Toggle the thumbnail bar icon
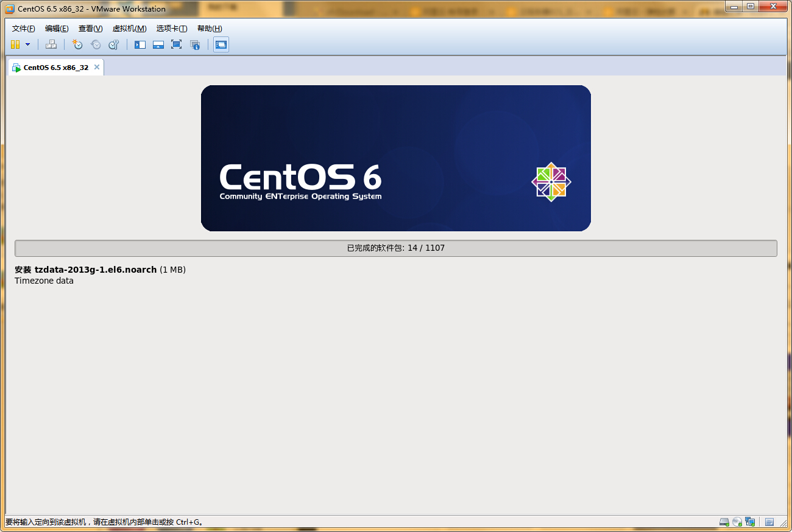This screenshot has height=532, width=792. 158,44
